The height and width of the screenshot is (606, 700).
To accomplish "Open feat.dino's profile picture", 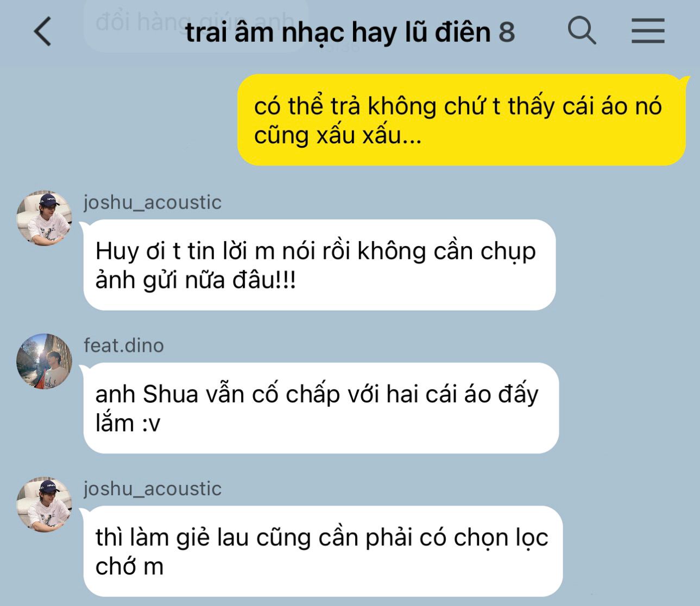I will tap(44, 361).
